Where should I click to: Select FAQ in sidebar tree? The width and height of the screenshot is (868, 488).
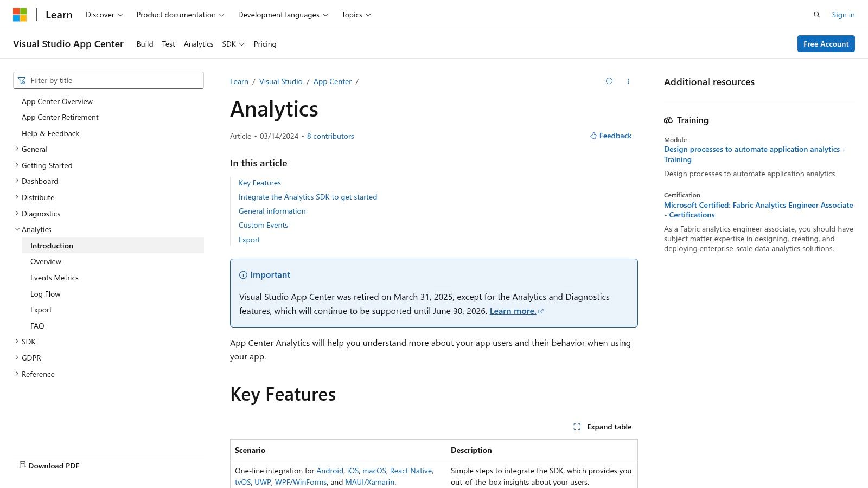tap(37, 326)
